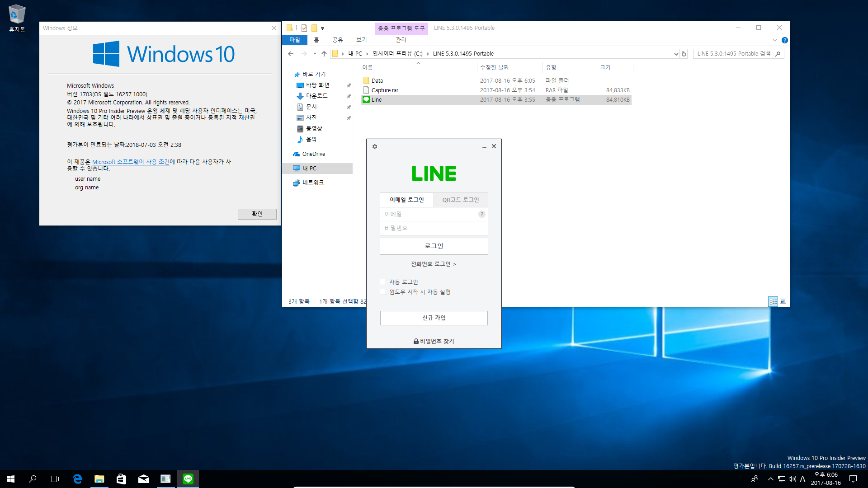
Task: Click the 신규 가입 button
Action: 434,318
